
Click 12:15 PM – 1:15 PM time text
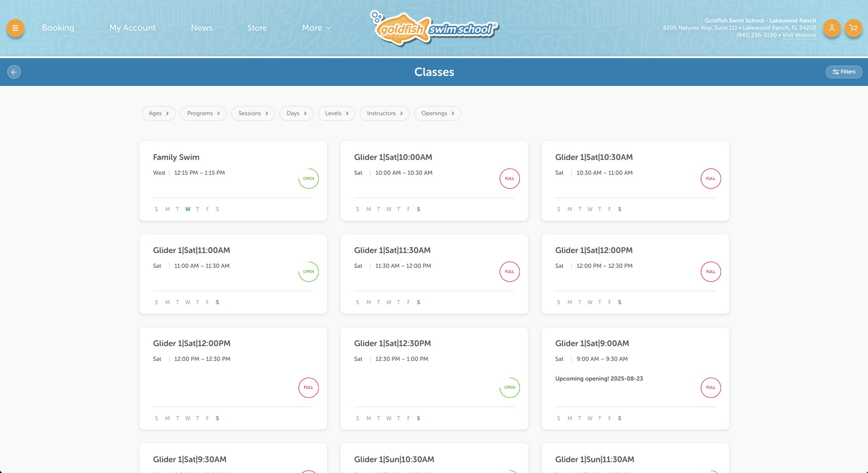pos(199,173)
